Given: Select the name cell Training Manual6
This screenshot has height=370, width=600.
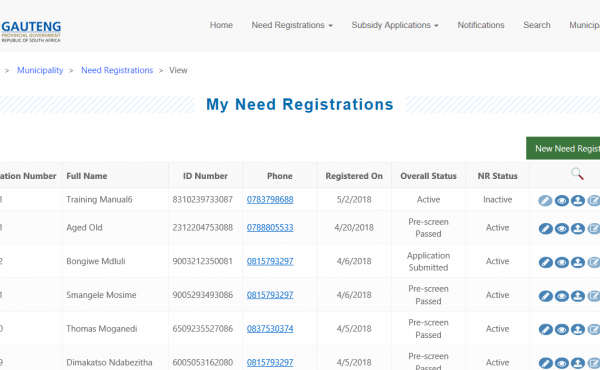Looking at the screenshot, I should click(x=99, y=200).
